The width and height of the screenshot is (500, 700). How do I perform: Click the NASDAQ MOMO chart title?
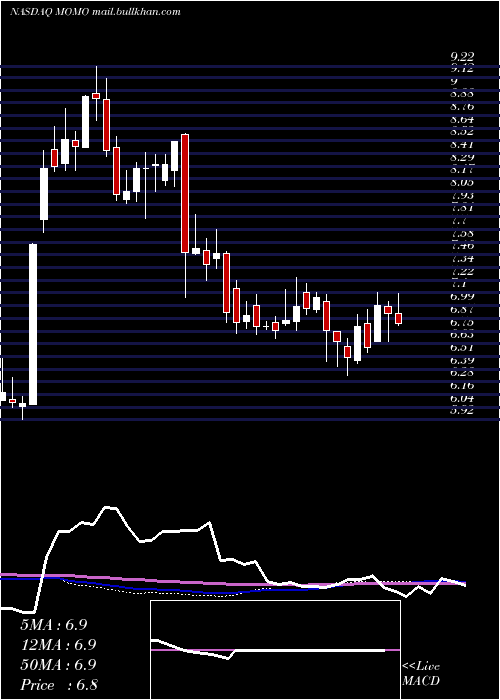(x=95, y=12)
